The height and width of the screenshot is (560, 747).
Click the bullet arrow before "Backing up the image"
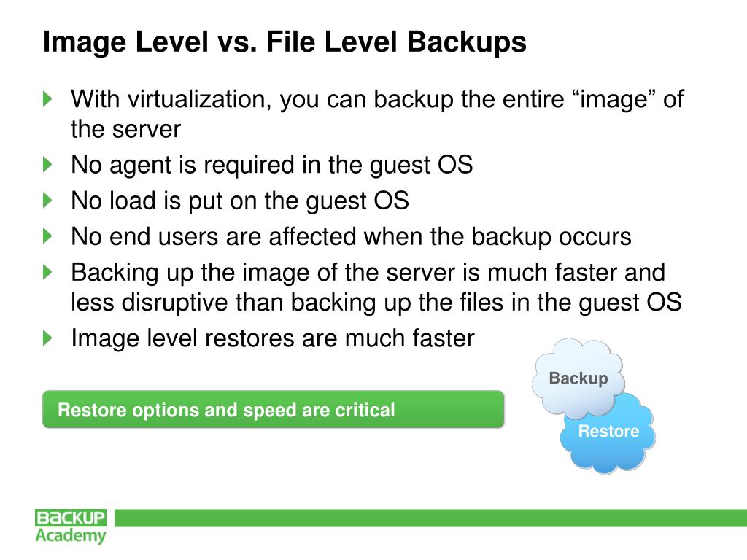point(48,273)
